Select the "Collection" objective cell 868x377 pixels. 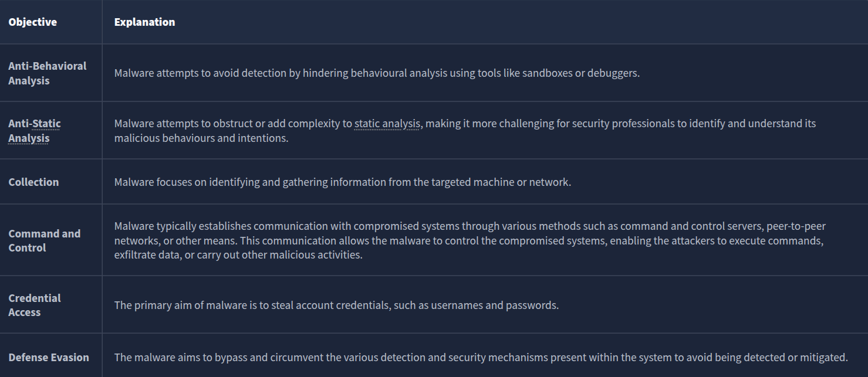click(x=33, y=182)
